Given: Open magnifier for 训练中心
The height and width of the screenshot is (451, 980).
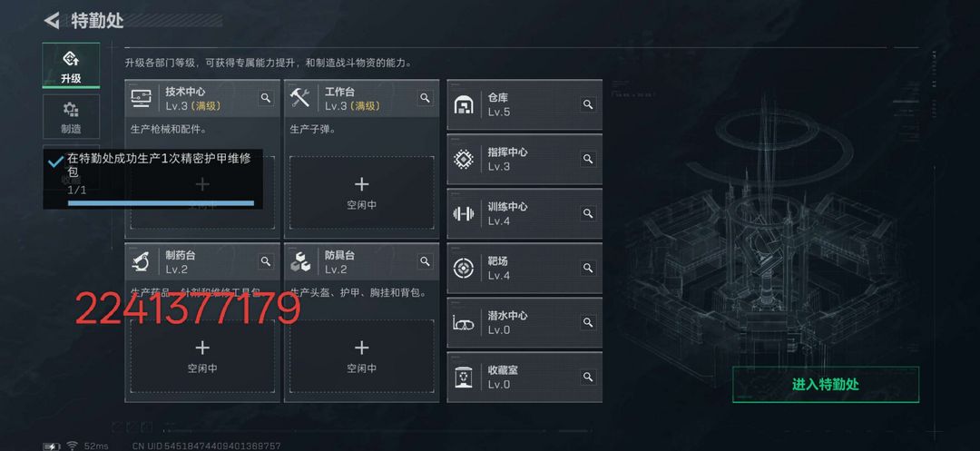Looking at the screenshot, I should pos(587,213).
